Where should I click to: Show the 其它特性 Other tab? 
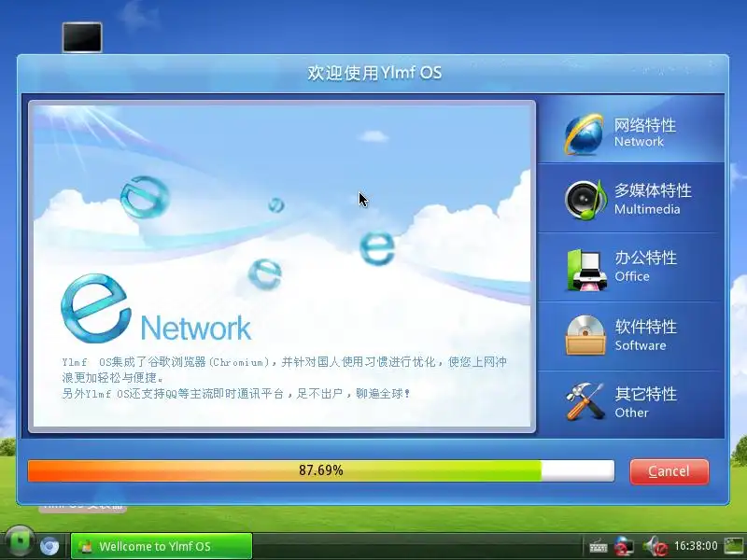click(x=631, y=404)
